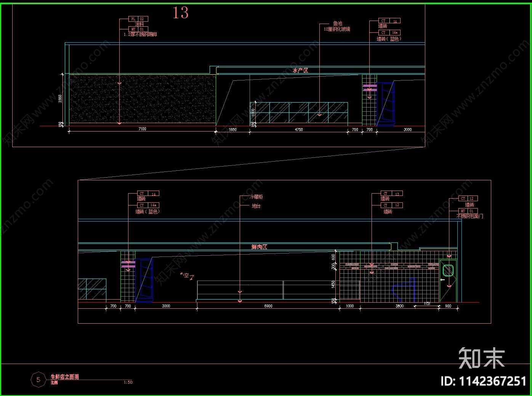The width and height of the screenshot is (532, 396).
Task: Select the 冷藏柜 annotation text
Action: tap(256, 197)
